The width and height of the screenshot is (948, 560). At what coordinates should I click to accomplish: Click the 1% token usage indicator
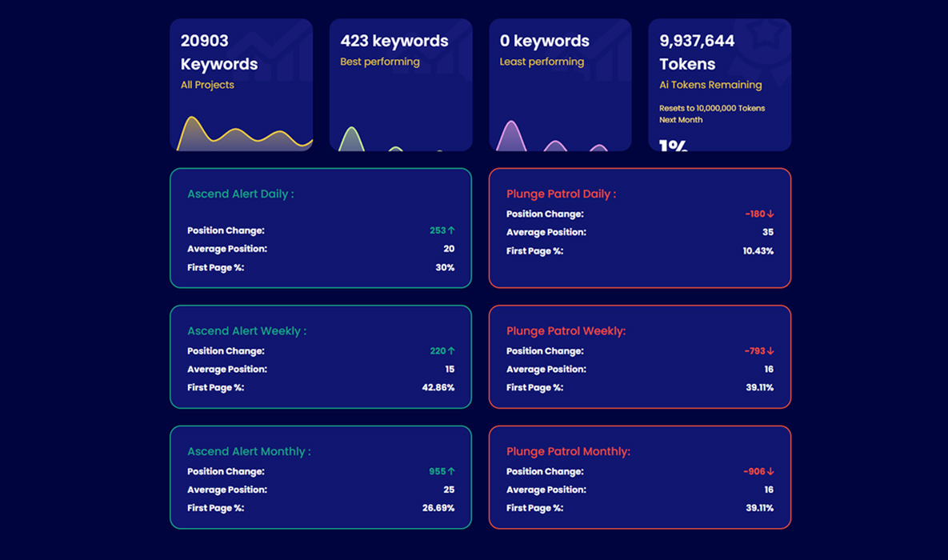point(674,146)
